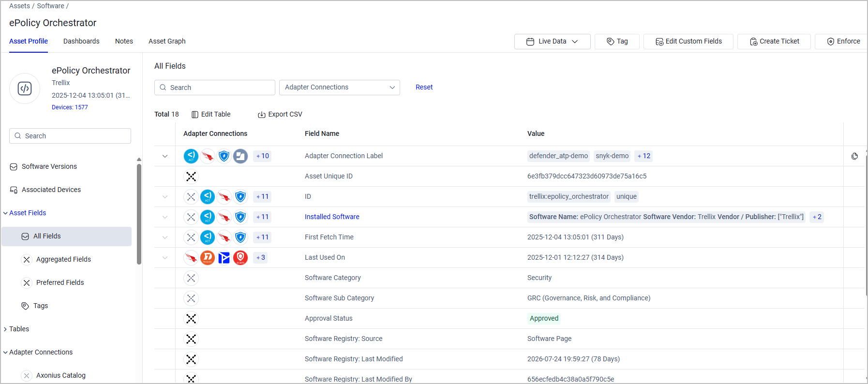The height and width of the screenshot is (384, 868).
Task: Click the +10 adapters badge
Action: 263,156
